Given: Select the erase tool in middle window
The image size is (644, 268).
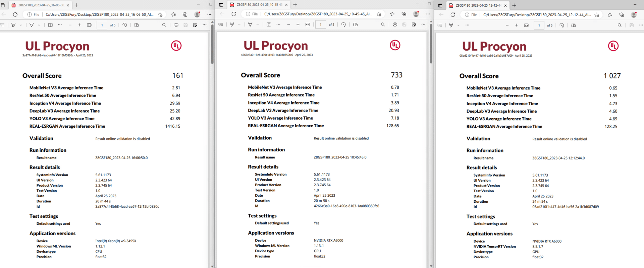Looking at the screenshot, I should pyautogui.click(x=250, y=24).
